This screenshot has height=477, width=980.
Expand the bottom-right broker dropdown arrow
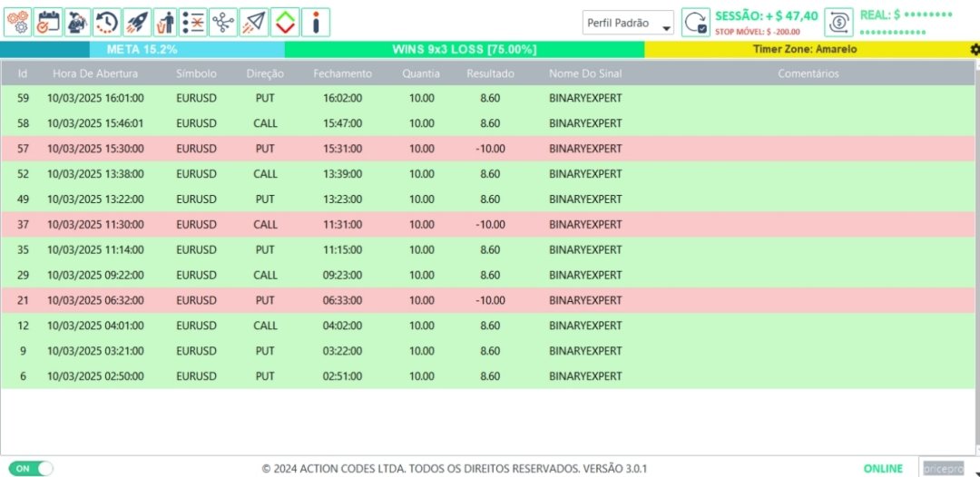tap(976, 472)
